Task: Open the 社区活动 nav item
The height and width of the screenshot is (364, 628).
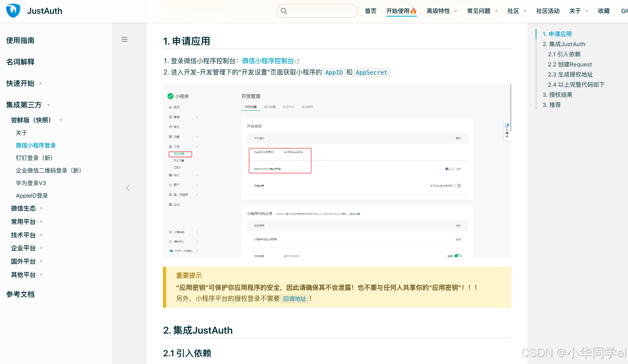Action: point(548,11)
